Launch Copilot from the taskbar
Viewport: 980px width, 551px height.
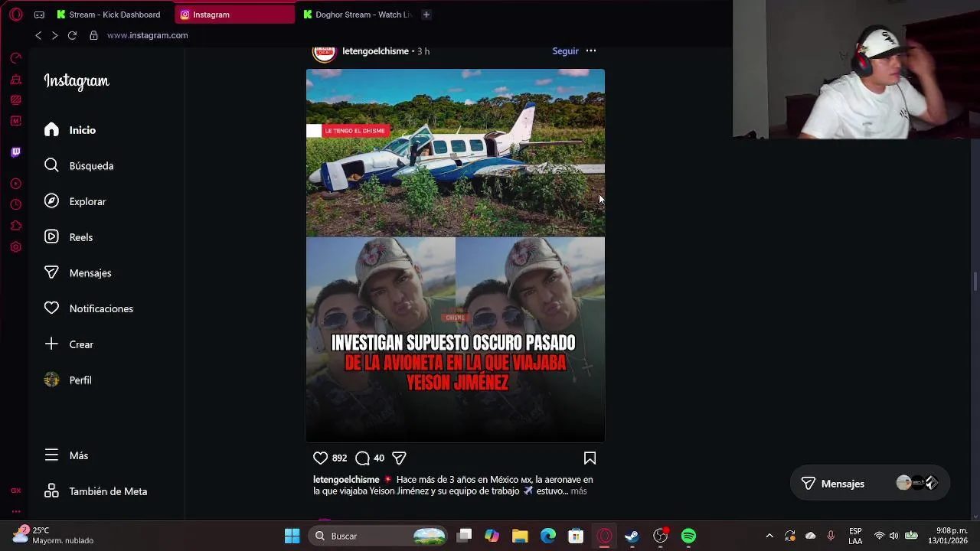click(492, 536)
